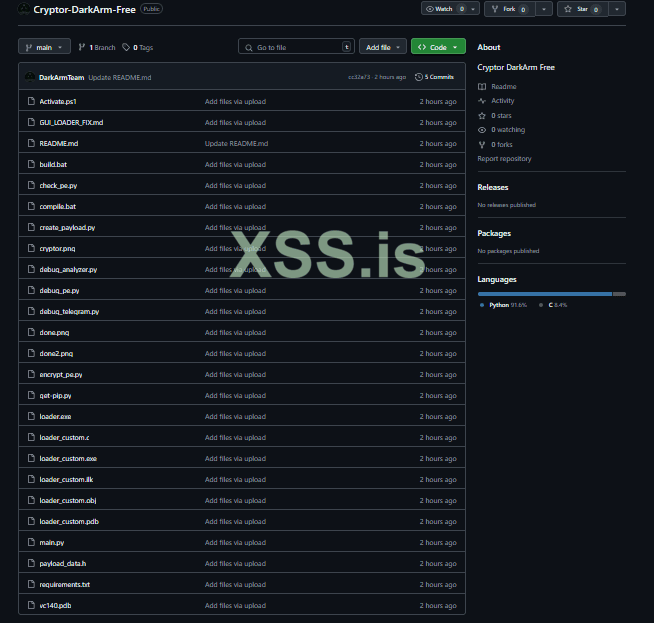The height and width of the screenshot is (623, 654).
Task: Open file create_payload.py
Action: pyautogui.click(x=67, y=228)
